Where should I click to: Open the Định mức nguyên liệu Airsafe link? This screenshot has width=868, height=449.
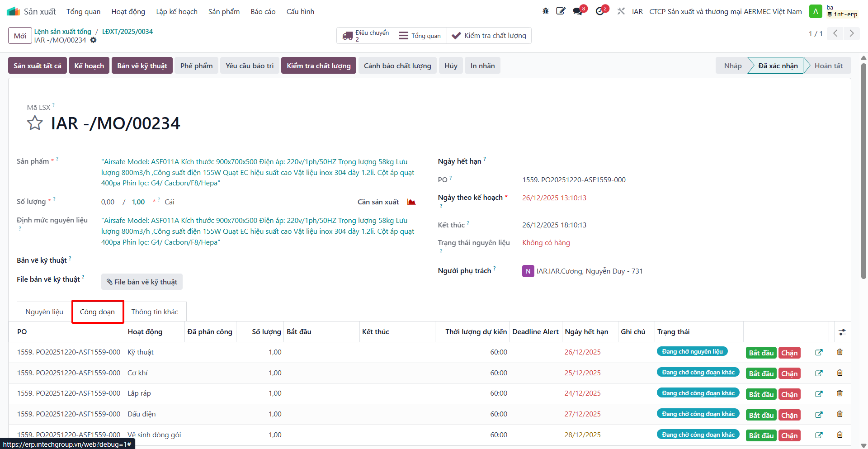[x=258, y=231]
